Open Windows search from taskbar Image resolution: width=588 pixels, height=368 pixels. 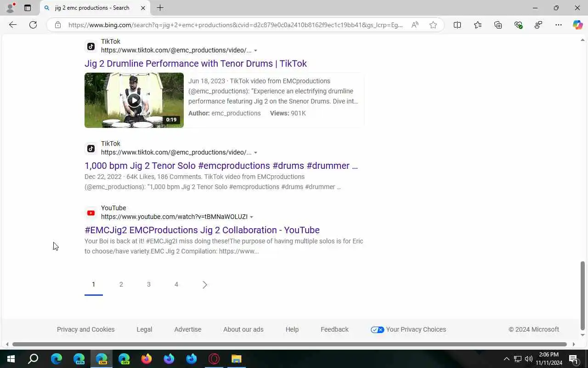[33, 359]
